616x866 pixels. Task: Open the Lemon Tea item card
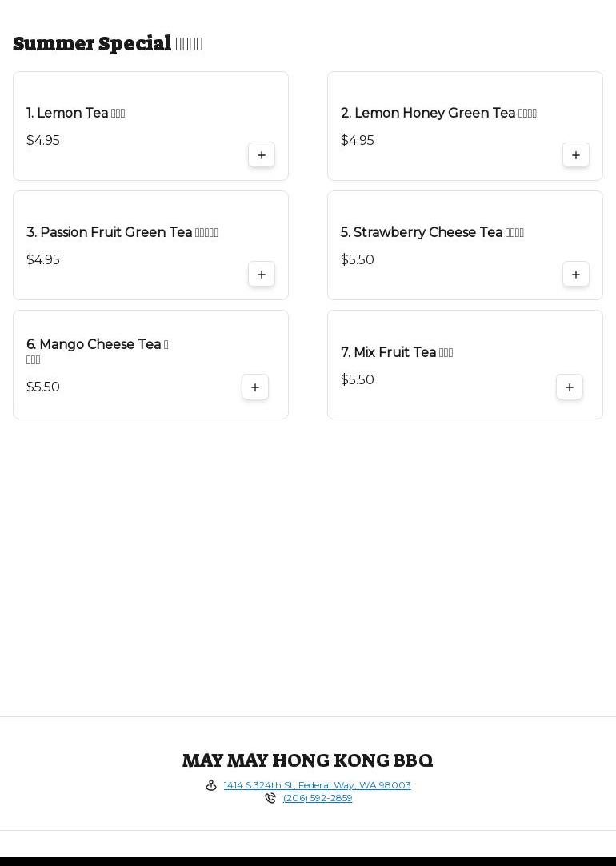pyautogui.click(x=150, y=126)
